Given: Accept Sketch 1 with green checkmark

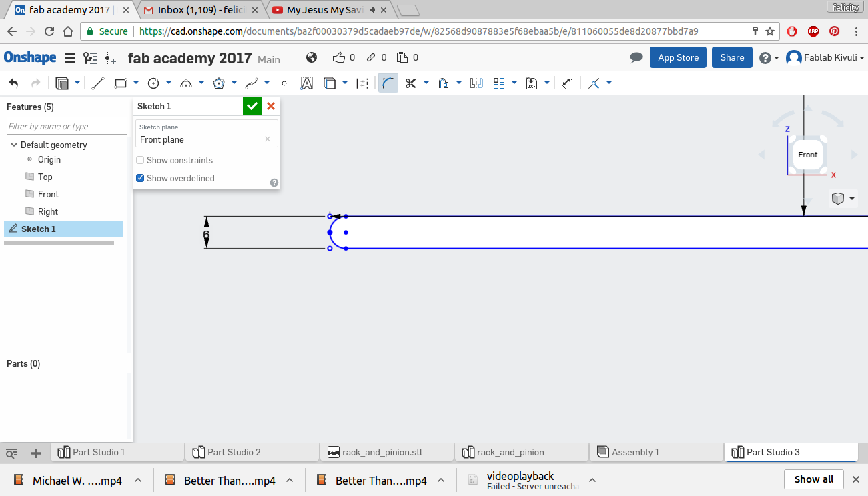Looking at the screenshot, I should click(x=252, y=106).
